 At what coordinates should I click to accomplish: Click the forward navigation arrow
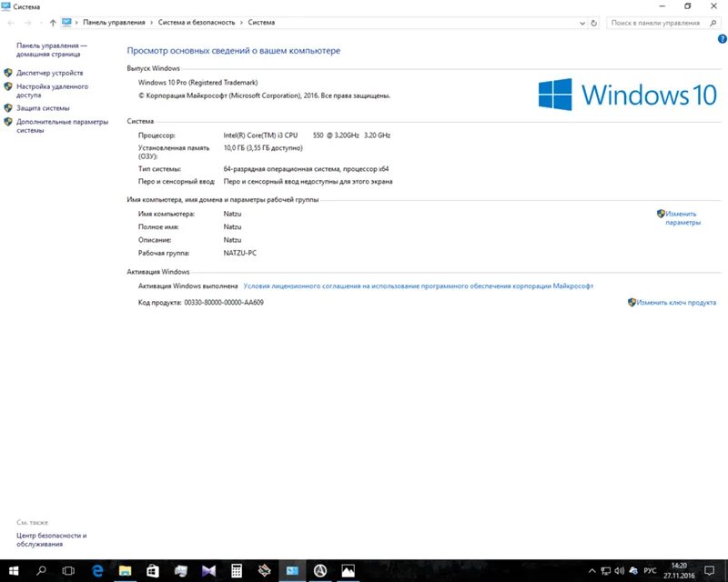[x=28, y=23]
